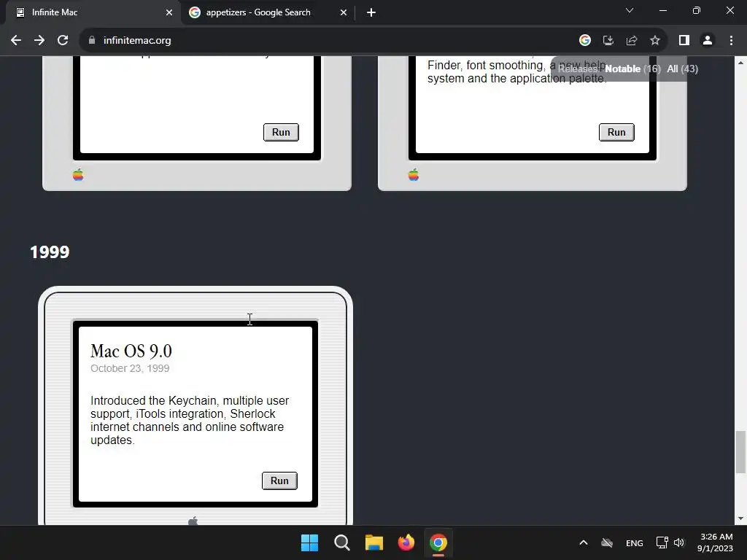Open File Explorer from taskbar

click(374, 542)
